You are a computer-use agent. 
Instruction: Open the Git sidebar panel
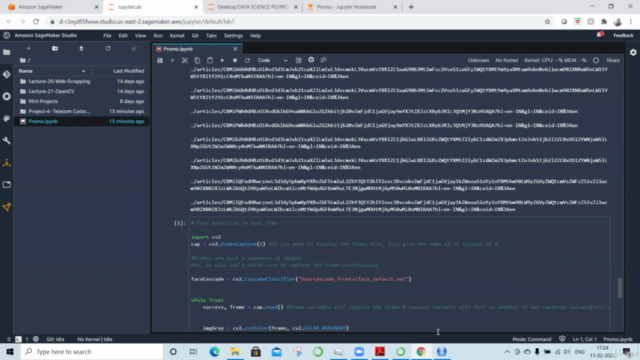point(7,74)
